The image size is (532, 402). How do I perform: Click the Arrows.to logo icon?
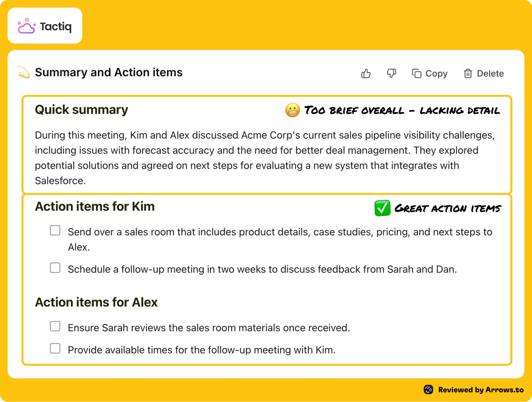(429, 389)
